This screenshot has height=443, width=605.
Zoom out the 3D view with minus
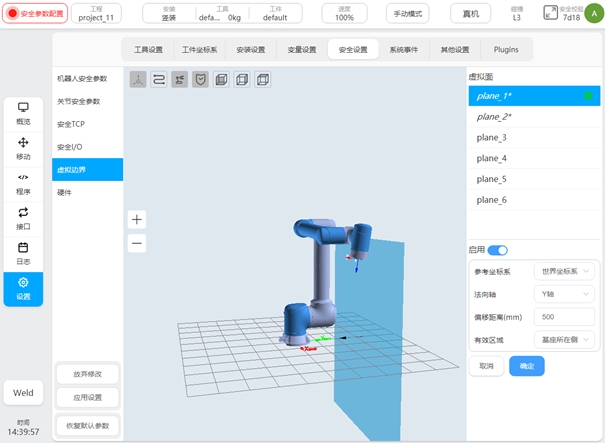click(137, 243)
